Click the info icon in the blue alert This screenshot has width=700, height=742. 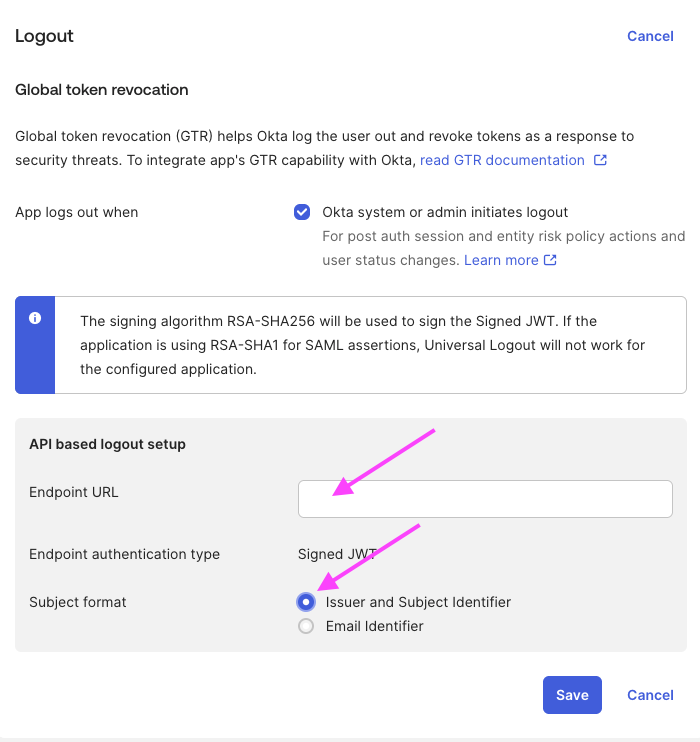coord(35,318)
